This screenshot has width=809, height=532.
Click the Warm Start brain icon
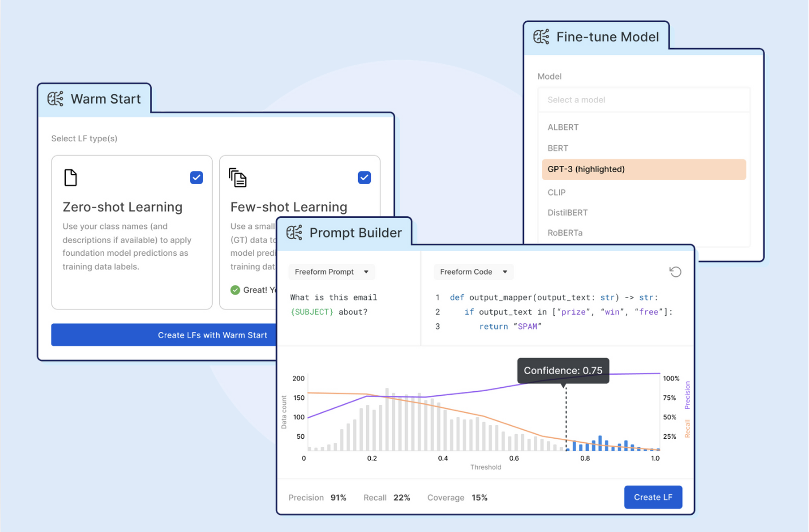coord(55,99)
